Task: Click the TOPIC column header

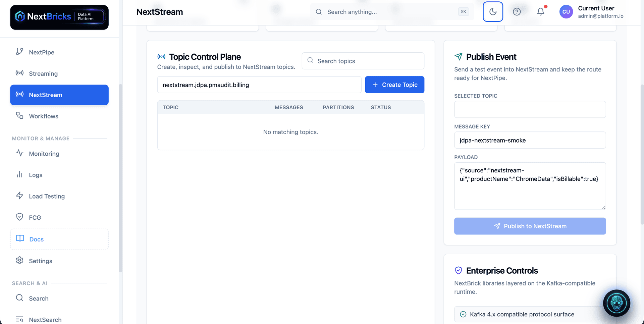Action: click(171, 107)
